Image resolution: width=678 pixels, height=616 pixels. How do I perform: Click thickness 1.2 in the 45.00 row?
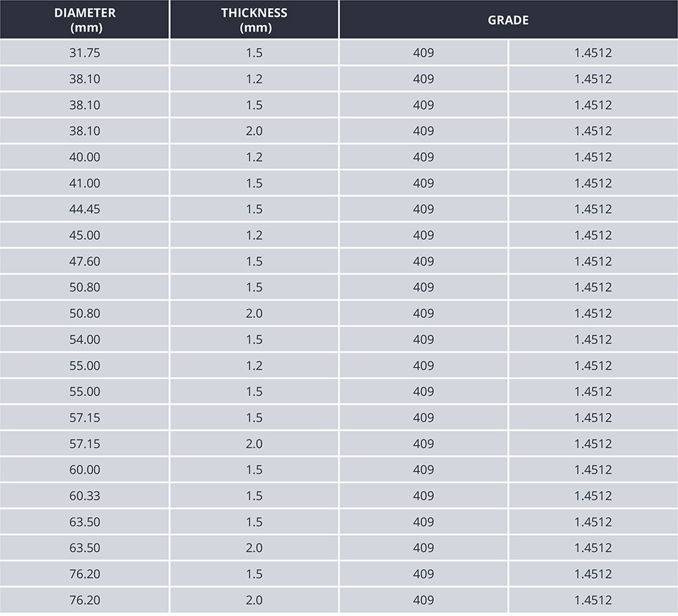pos(254,235)
